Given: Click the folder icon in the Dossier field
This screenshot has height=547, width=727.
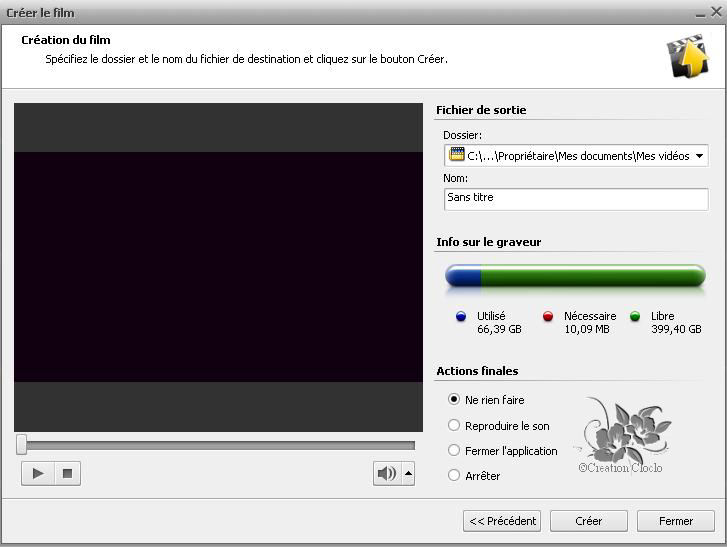Looking at the screenshot, I should click(457, 155).
